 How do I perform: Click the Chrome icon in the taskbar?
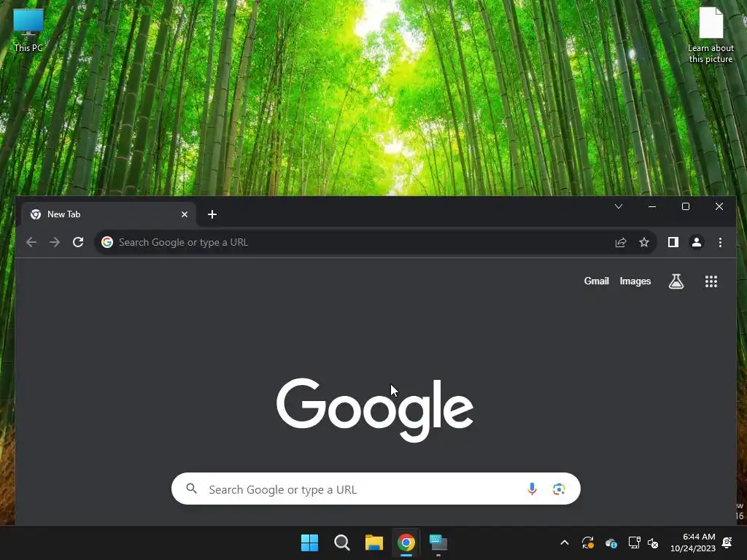click(x=406, y=542)
